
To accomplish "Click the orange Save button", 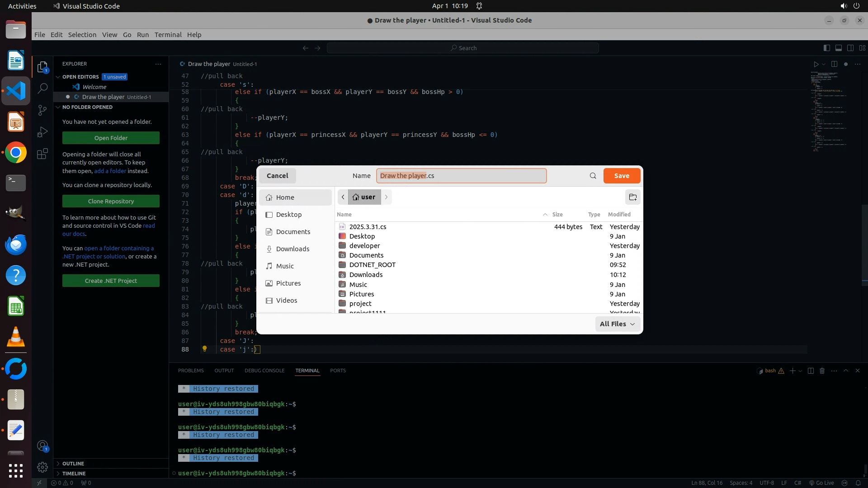I will (622, 176).
